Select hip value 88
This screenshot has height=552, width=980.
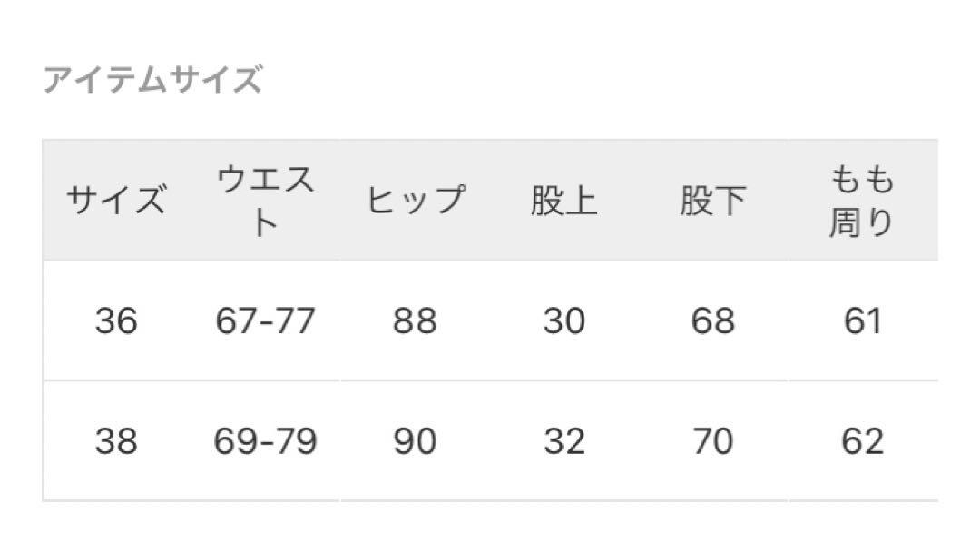click(x=415, y=320)
